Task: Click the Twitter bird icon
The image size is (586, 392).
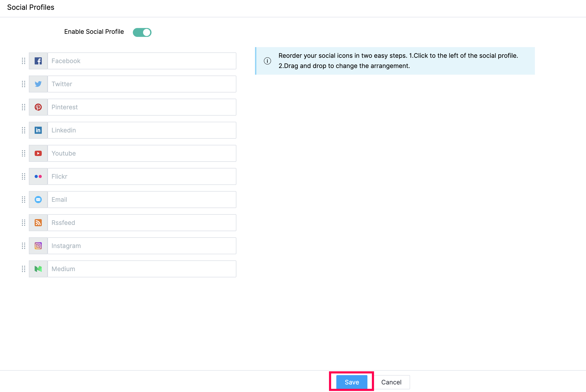Action: pos(38,84)
